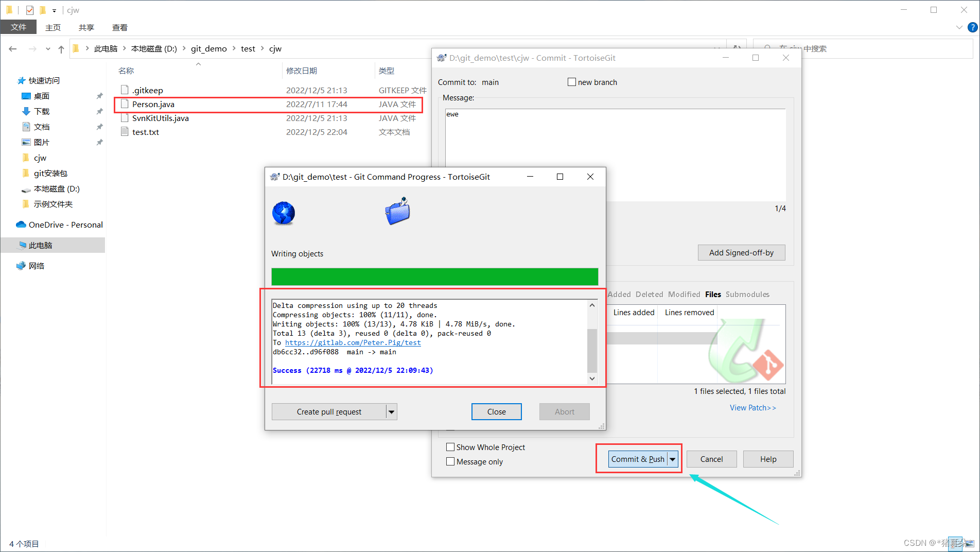Enable the Message only checkbox
980x552 pixels.
point(451,461)
